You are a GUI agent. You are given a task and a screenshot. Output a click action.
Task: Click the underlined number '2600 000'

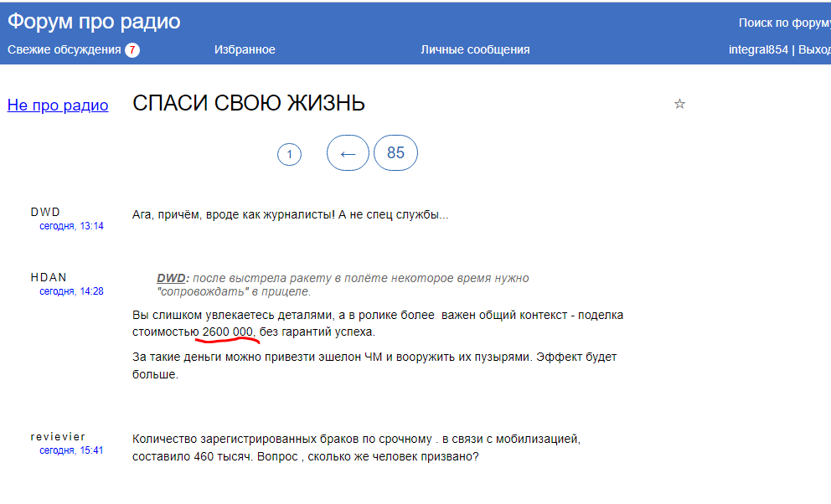pos(227,332)
